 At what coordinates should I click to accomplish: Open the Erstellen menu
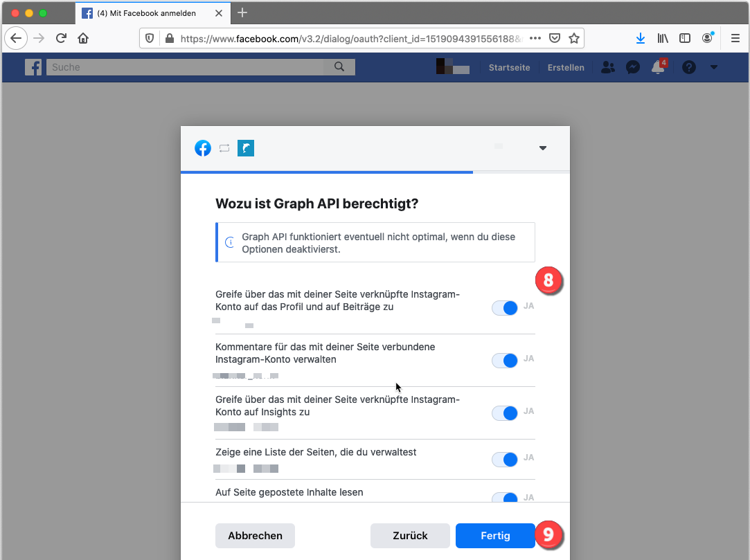tap(566, 67)
